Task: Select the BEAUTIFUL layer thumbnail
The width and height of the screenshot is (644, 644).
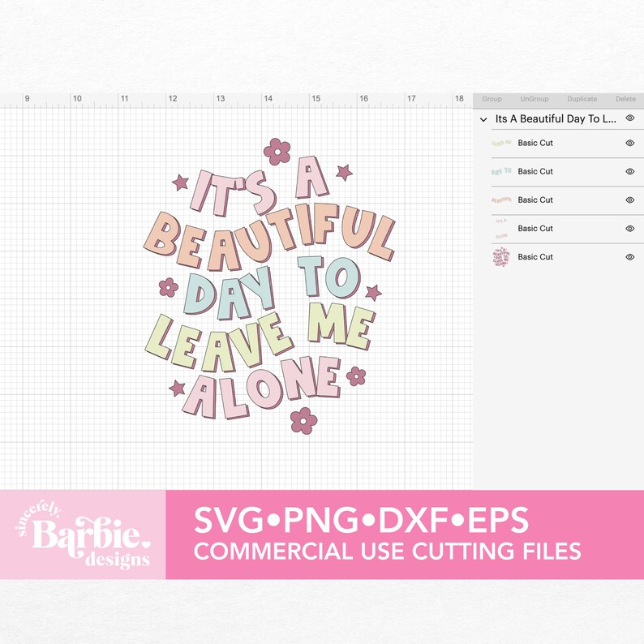Action: [x=501, y=200]
